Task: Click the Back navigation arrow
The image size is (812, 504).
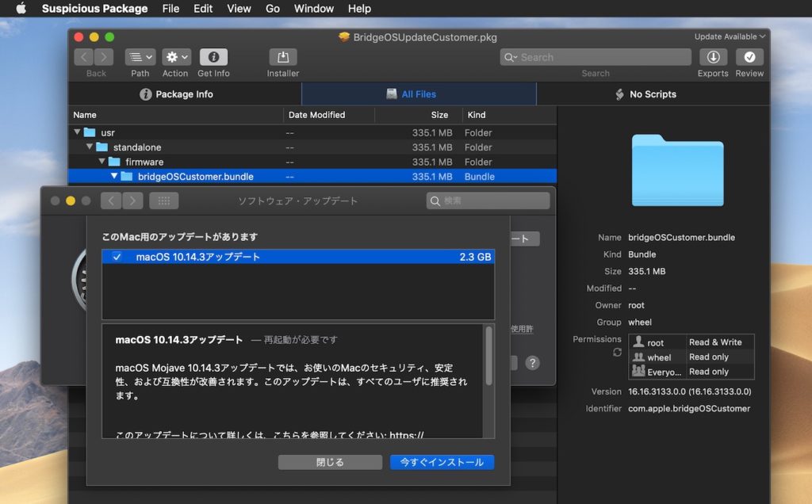Action: pyautogui.click(x=84, y=57)
